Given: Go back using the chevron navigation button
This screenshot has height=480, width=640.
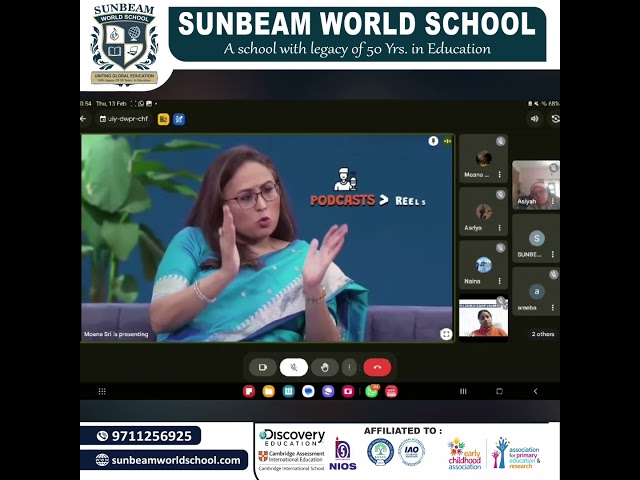Looking at the screenshot, I should point(536,391).
